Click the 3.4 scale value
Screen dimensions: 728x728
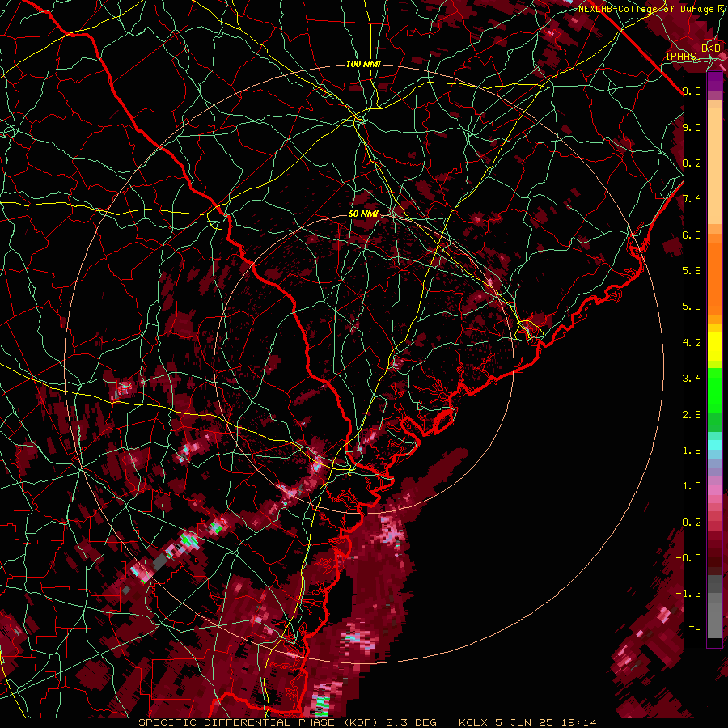(x=692, y=379)
